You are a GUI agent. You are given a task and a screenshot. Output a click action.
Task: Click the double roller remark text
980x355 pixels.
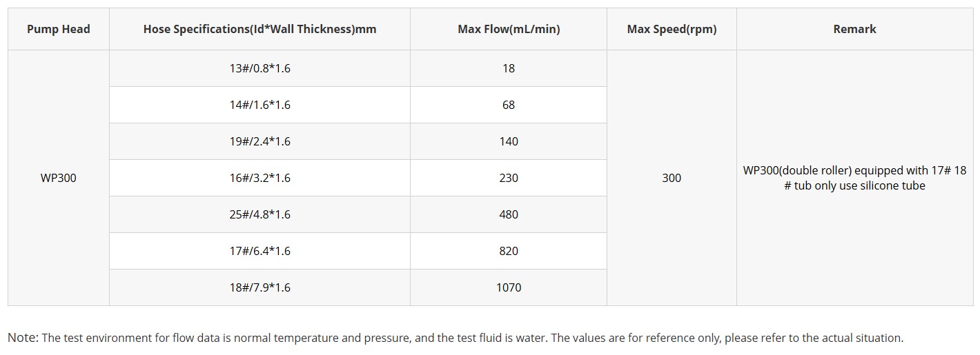point(854,178)
